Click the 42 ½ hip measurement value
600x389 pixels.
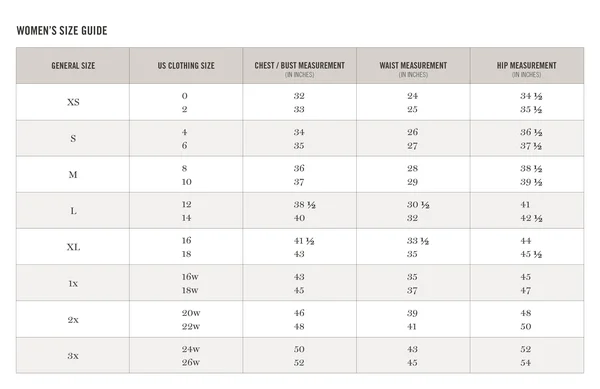(x=531, y=218)
